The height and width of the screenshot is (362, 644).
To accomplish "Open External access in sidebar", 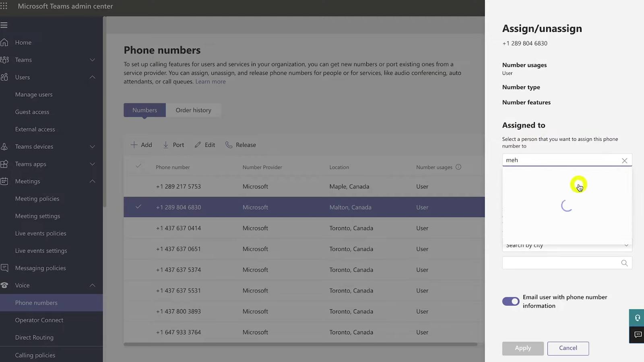I will [x=35, y=129].
